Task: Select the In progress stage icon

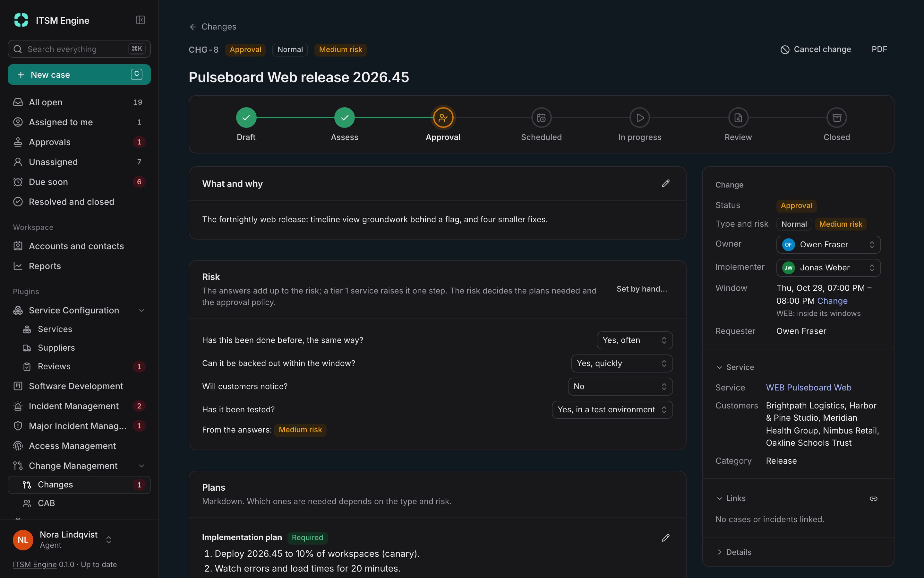Action: [x=640, y=118]
